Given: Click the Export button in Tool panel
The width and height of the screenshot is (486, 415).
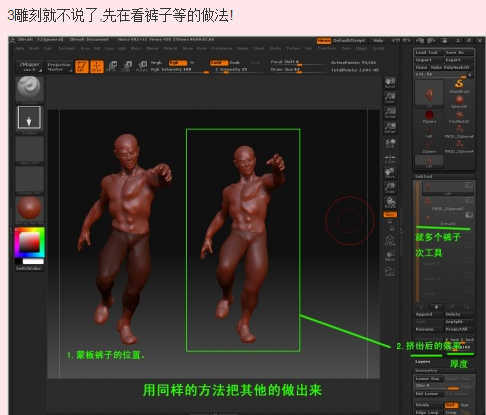Looking at the screenshot, I should (459, 60).
